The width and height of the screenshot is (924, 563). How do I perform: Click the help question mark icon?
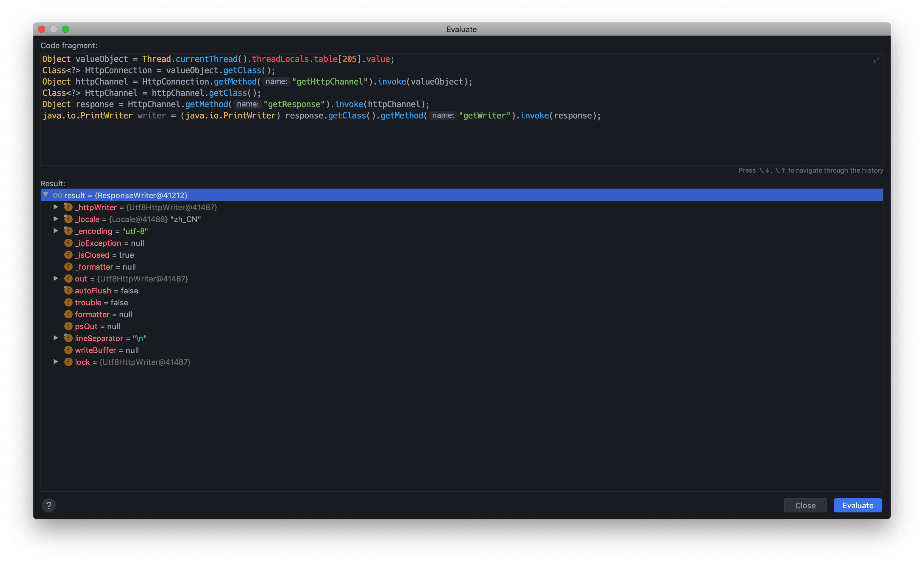click(49, 505)
